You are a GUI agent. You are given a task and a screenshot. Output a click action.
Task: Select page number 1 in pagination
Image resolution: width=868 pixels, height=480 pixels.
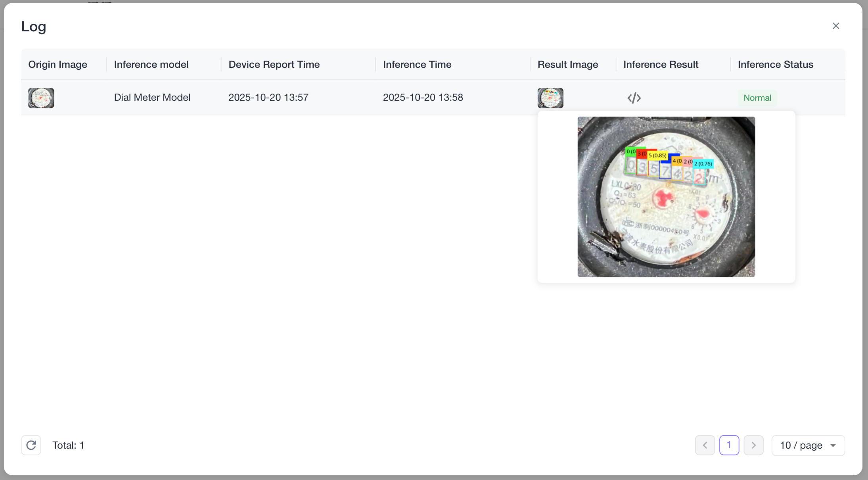(x=729, y=445)
